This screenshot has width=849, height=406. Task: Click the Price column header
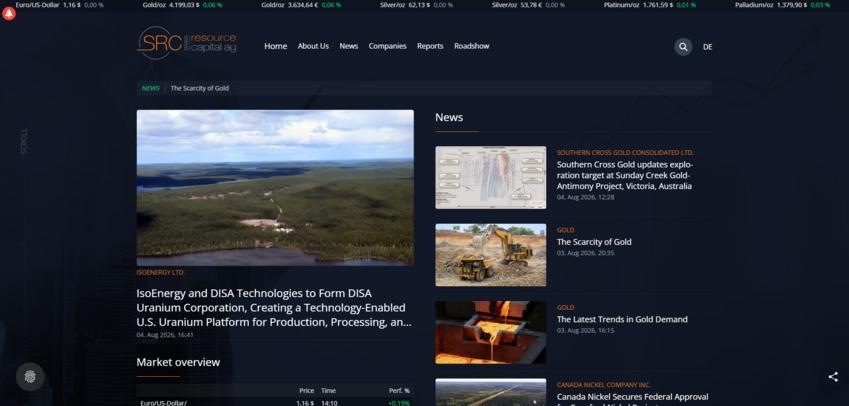(306, 390)
